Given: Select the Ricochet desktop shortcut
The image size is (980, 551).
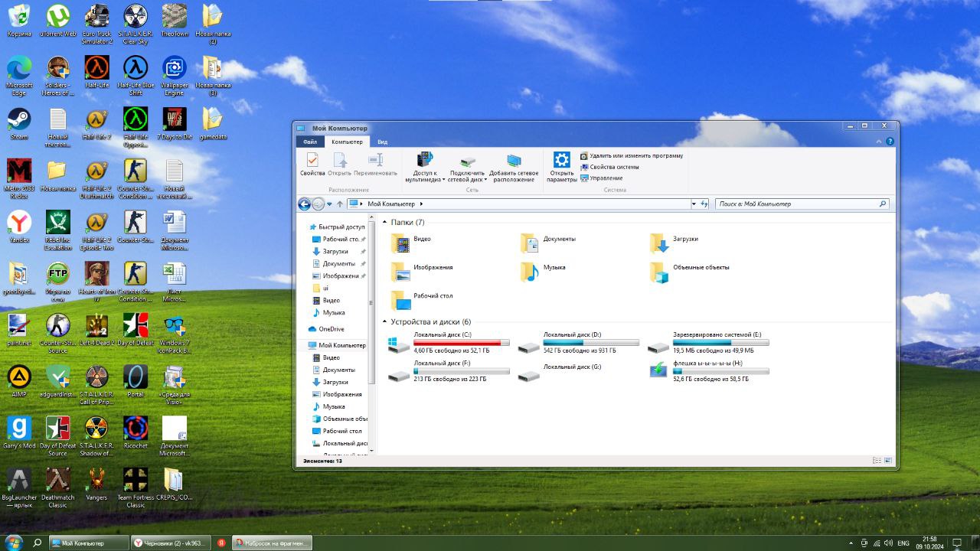Looking at the screenshot, I should tap(136, 432).
